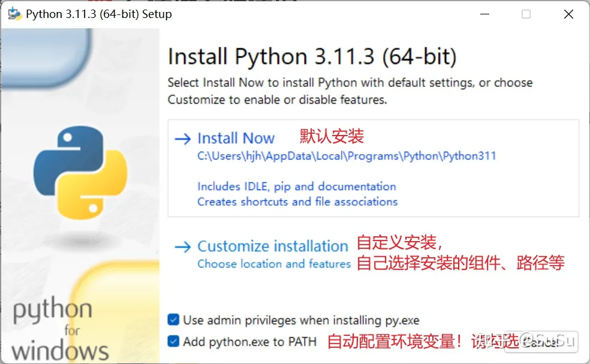Click Choose location and features subtitle
This screenshot has height=364, width=590.
pos(273,263)
